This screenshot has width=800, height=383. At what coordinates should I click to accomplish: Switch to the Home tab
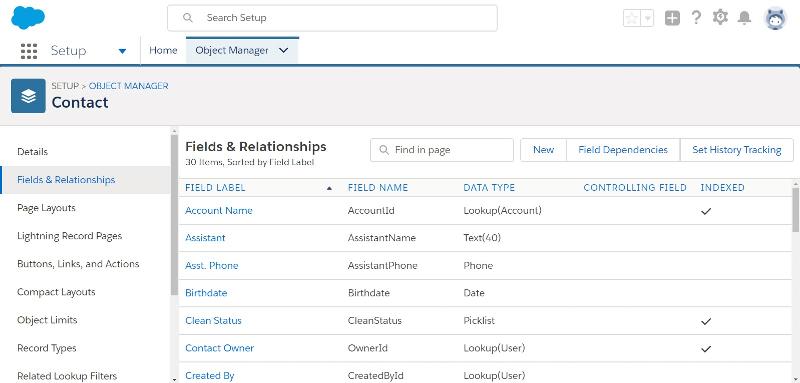click(163, 50)
